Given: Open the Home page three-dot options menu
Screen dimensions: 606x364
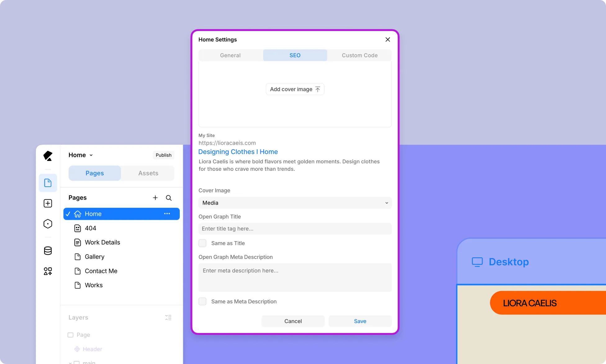Looking at the screenshot, I should [x=167, y=214].
